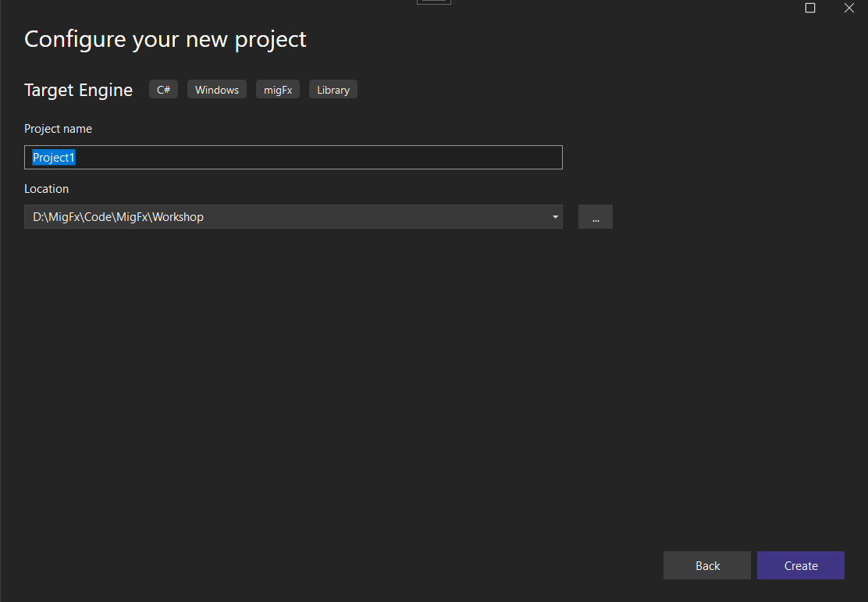Browse for a new project location
The height and width of the screenshot is (602, 868).
(596, 216)
